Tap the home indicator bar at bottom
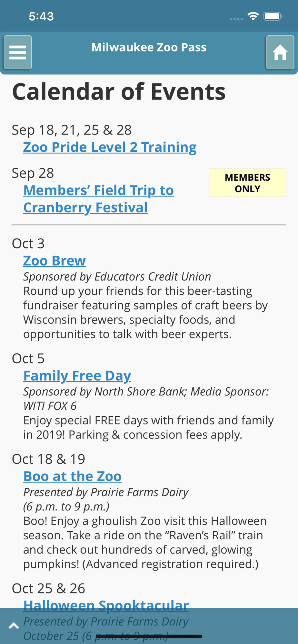 149,636
